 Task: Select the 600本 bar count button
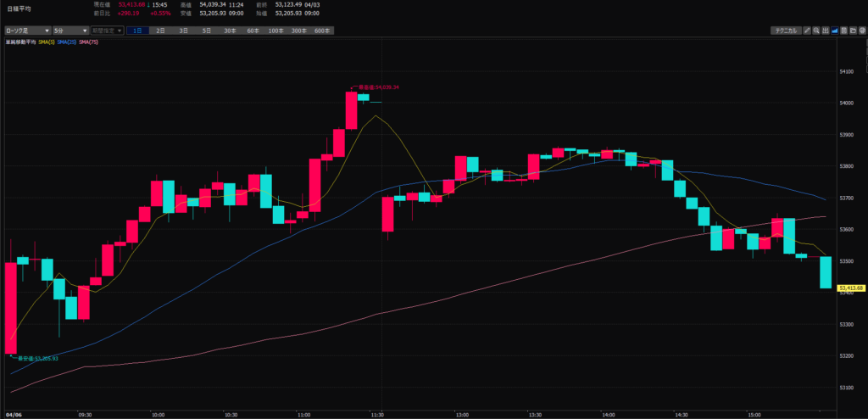click(x=322, y=31)
